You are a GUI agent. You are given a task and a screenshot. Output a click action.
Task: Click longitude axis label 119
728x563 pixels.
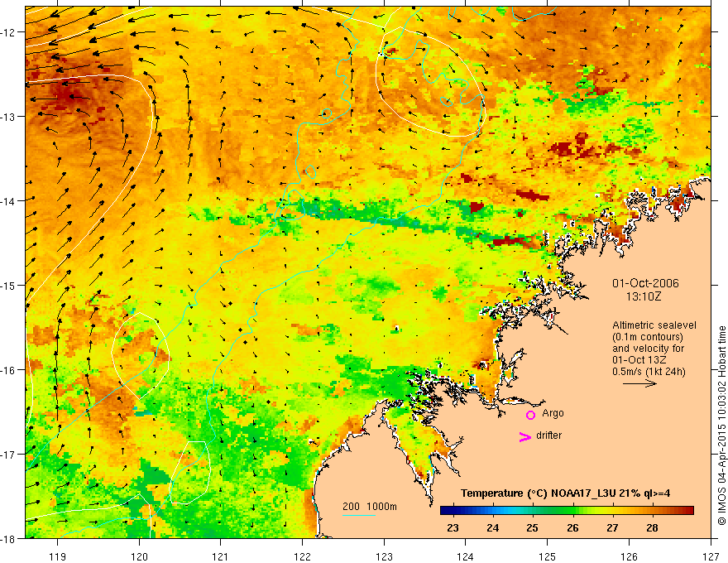pyautogui.click(x=58, y=556)
